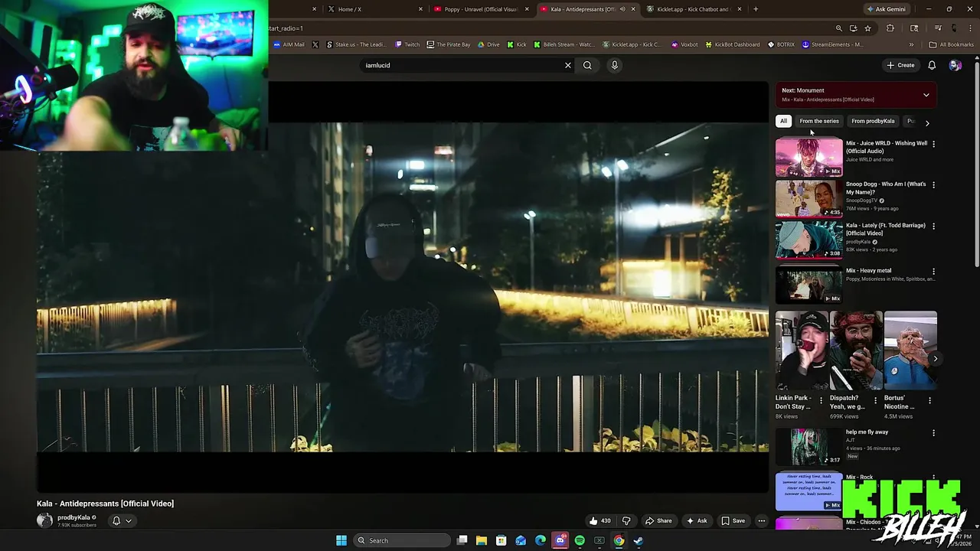The image size is (980, 551).
Task: Select the From the series chip
Action: pos(819,121)
